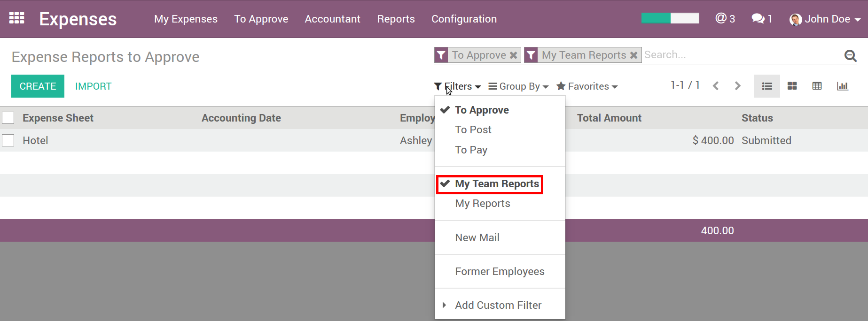Open the Favorites dropdown
Screen dimensions: 868x321
click(x=587, y=86)
